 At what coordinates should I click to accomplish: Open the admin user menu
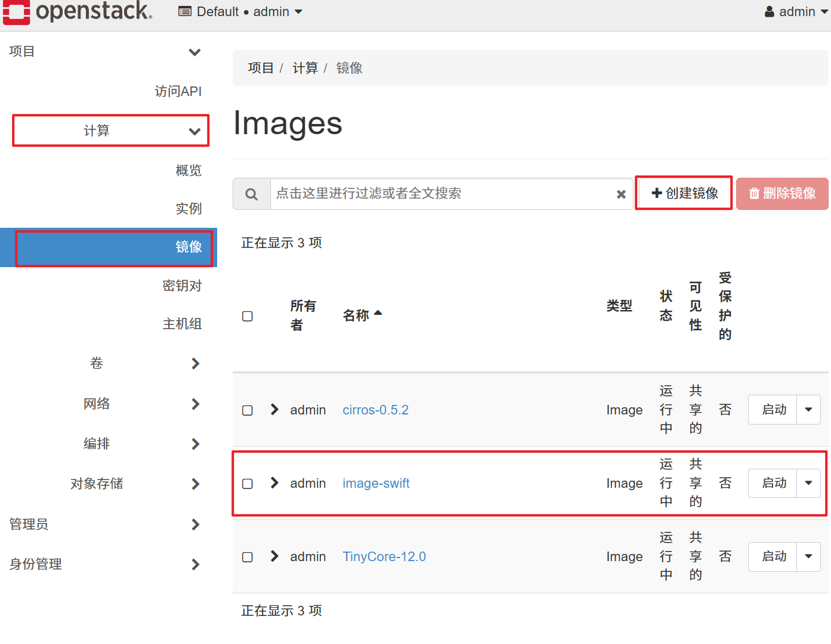tap(796, 12)
